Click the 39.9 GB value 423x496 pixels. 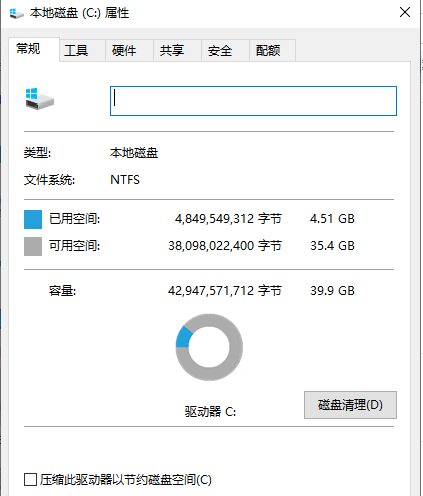332,291
